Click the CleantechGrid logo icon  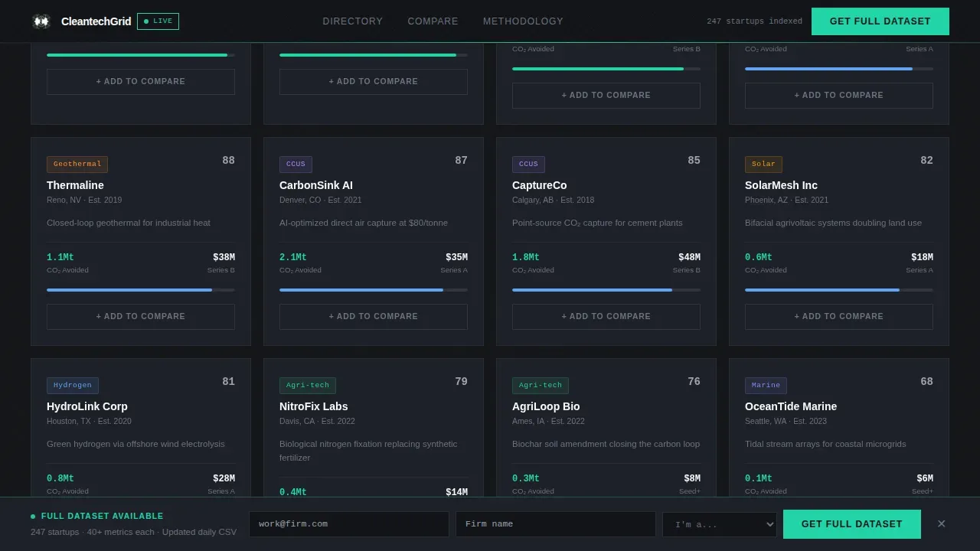[41, 21]
